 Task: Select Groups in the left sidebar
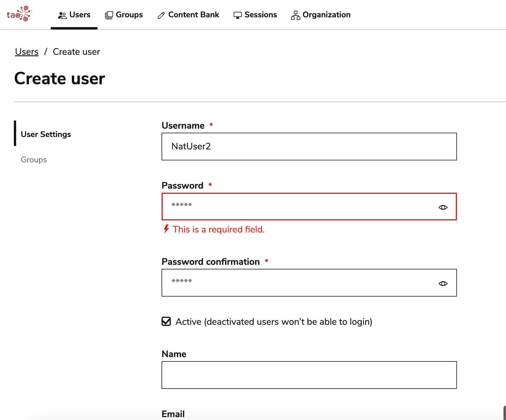(x=34, y=160)
